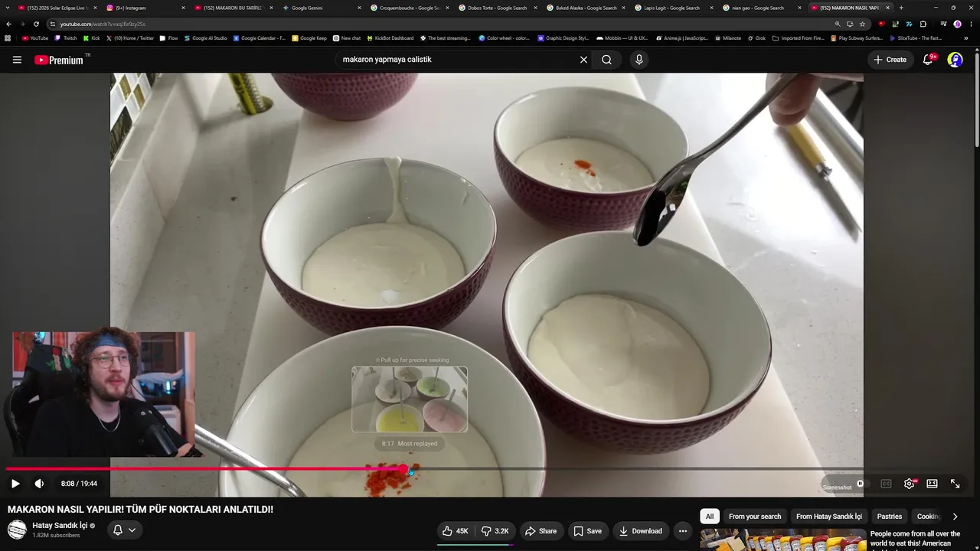980x551 pixels.
Task: Open the Chrome three-dot menu
Action: point(970,24)
